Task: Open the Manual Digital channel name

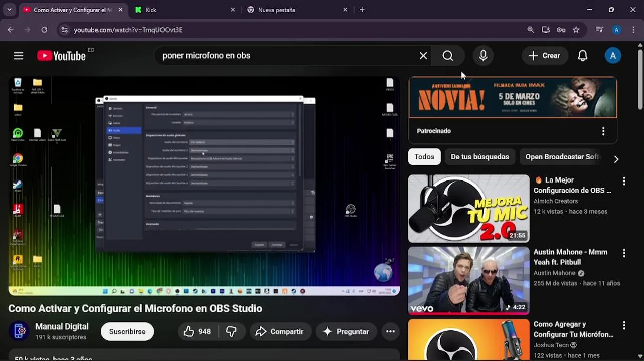Action: click(62, 326)
